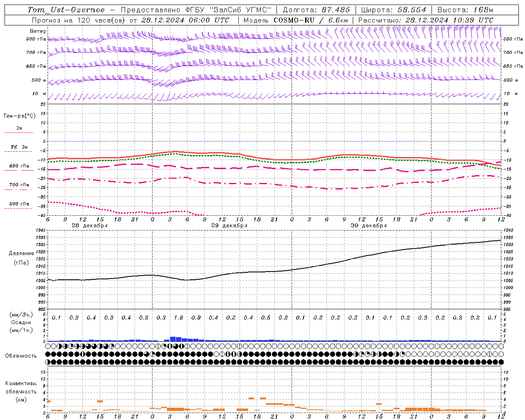Click the "29 декабря" date label
Image resolution: width=525 pixels, height=420 pixels.
(x=229, y=226)
